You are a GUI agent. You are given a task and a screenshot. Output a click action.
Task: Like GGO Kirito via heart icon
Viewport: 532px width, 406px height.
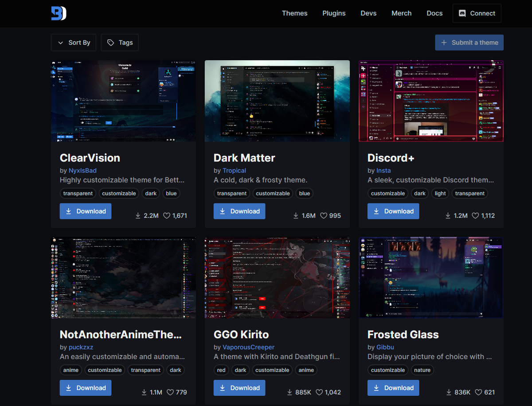point(319,392)
